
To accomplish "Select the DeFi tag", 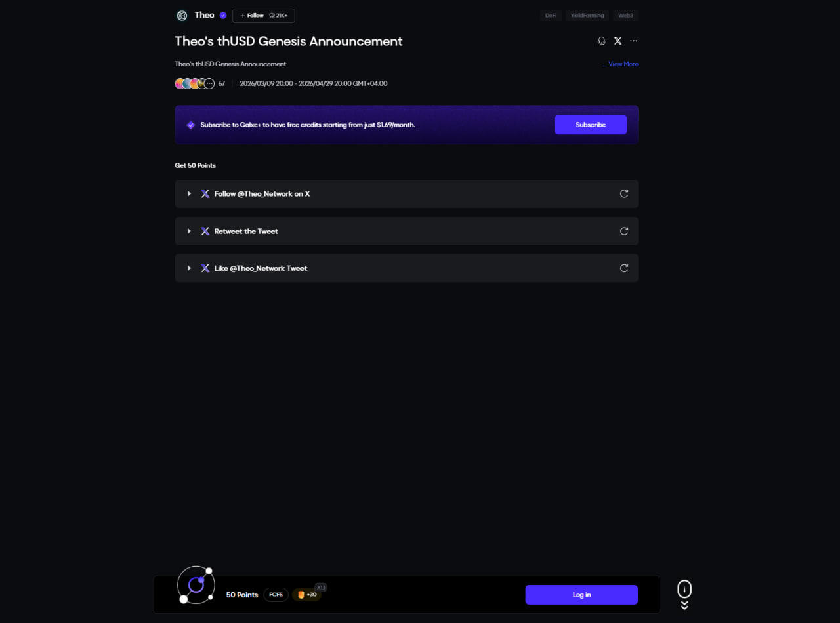I will [x=551, y=16].
